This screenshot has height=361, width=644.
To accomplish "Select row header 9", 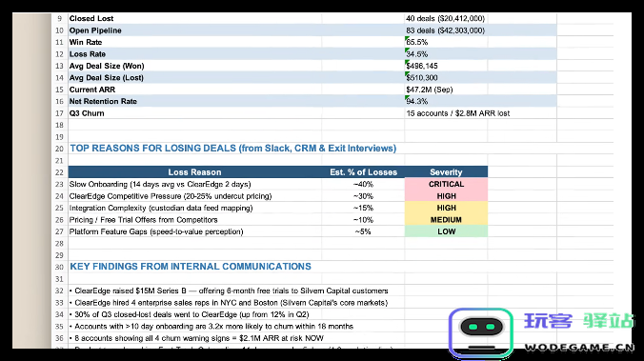I will (x=60, y=18).
